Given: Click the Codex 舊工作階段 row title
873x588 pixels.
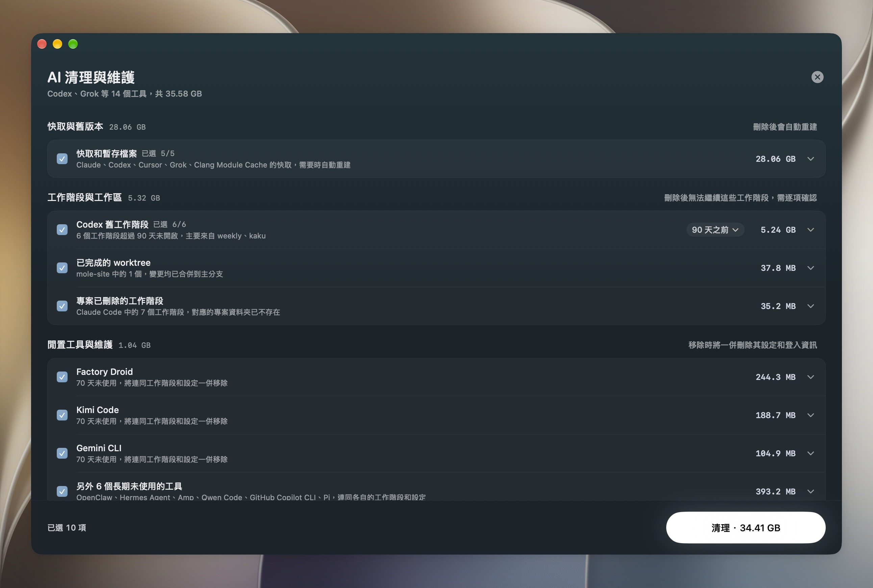Looking at the screenshot, I should (x=112, y=224).
